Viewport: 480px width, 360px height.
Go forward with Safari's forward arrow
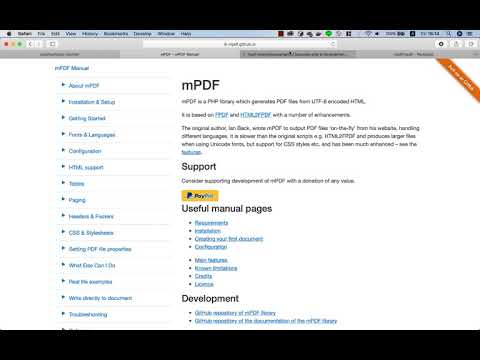(x=39, y=44)
